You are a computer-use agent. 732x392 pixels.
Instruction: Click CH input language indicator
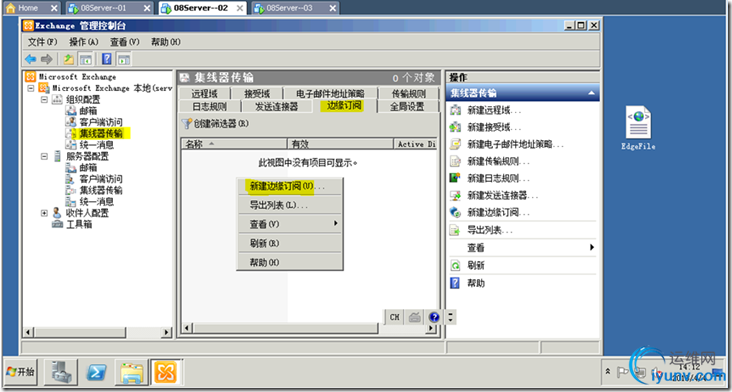(x=394, y=317)
